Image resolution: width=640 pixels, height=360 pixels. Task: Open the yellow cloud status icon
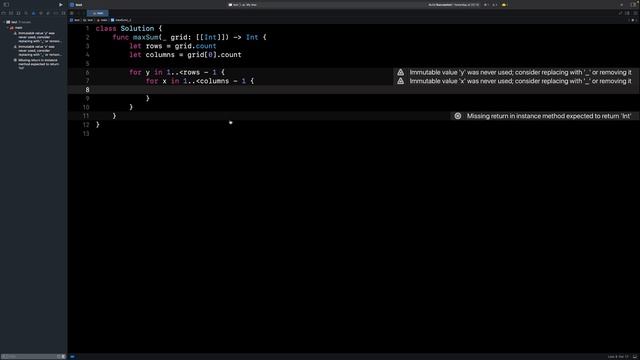(504, 5)
